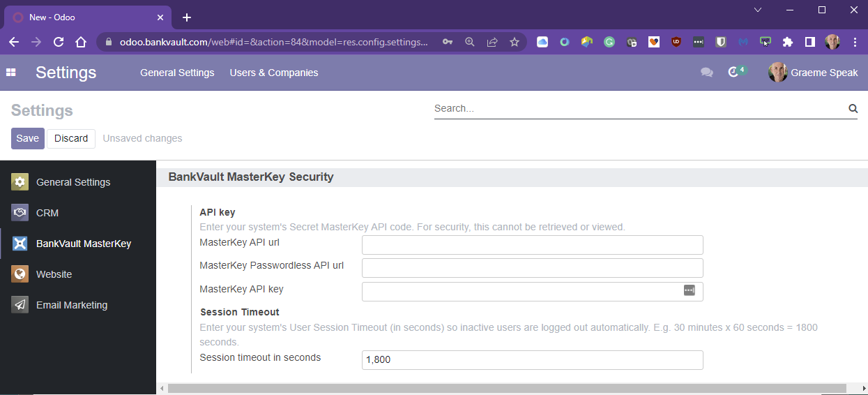
Task: Open the tab search dropdown chevron
Action: (x=758, y=10)
